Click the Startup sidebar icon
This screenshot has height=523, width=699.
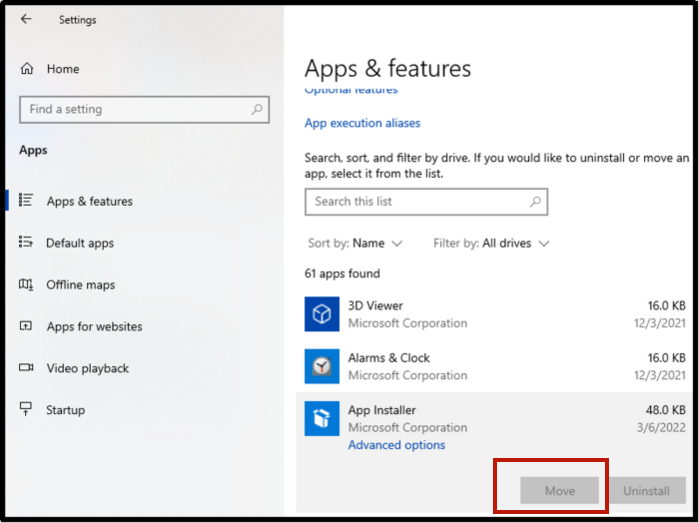point(27,410)
